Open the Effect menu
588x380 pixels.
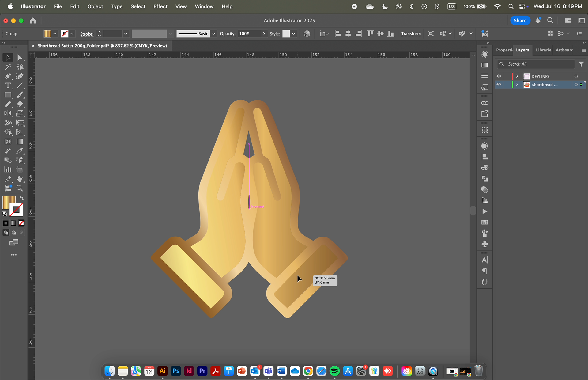pos(160,6)
